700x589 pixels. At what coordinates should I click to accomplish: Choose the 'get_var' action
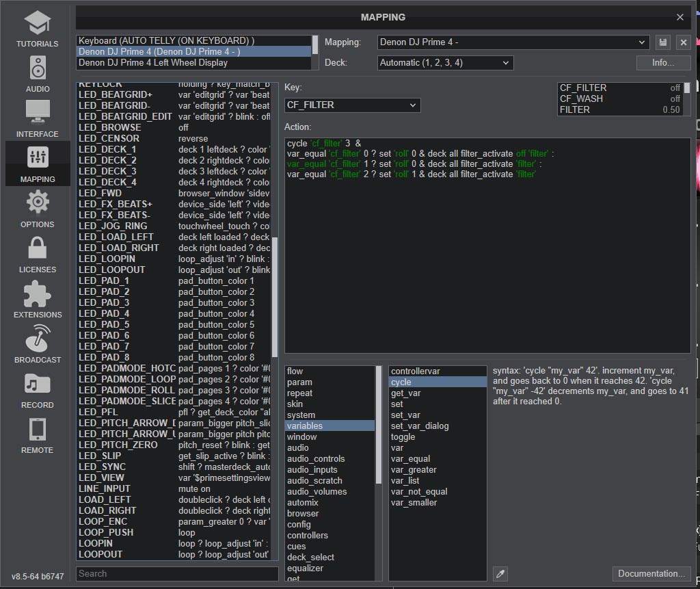[437, 393]
